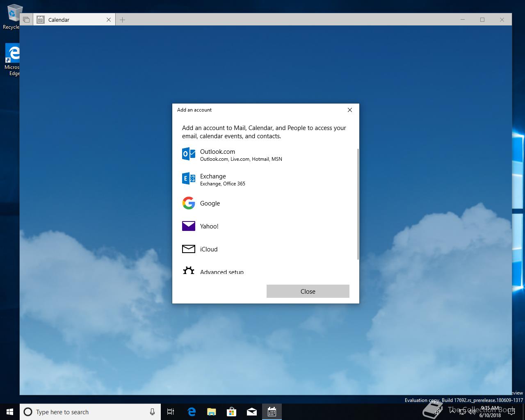Select the Yahoo! purple envelope icon
The width and height of the screenshot is (525, 420).
189,226
